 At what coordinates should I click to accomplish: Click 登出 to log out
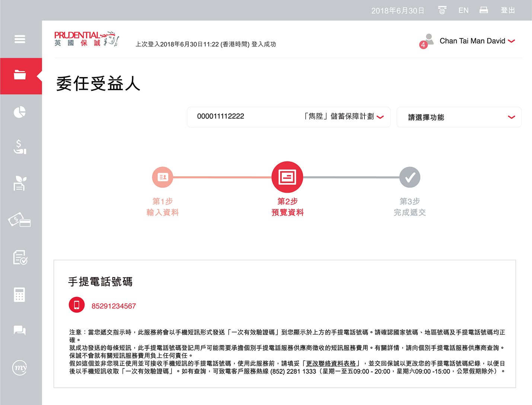pos(508,10)
